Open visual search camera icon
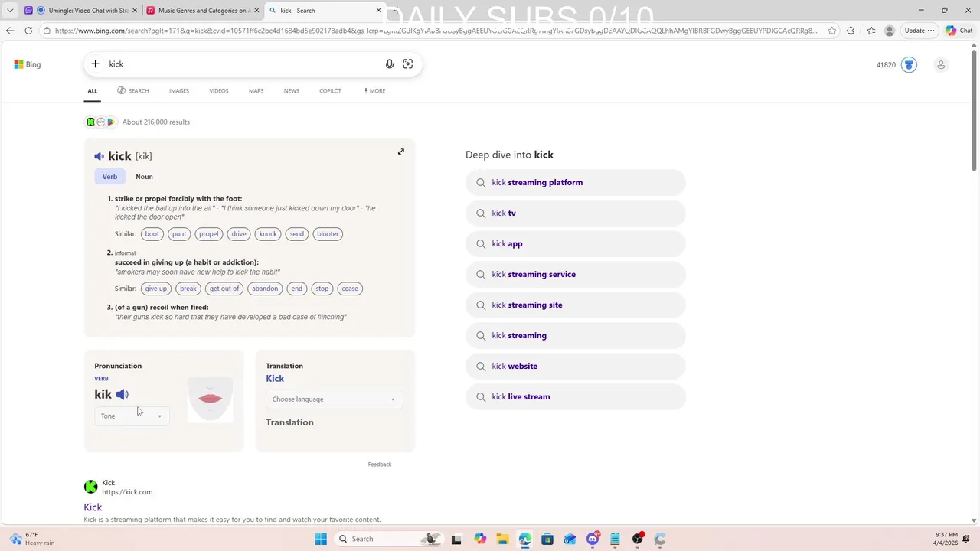Image resolution: width=980 pixels, height=551 pixels. (408, 64)
